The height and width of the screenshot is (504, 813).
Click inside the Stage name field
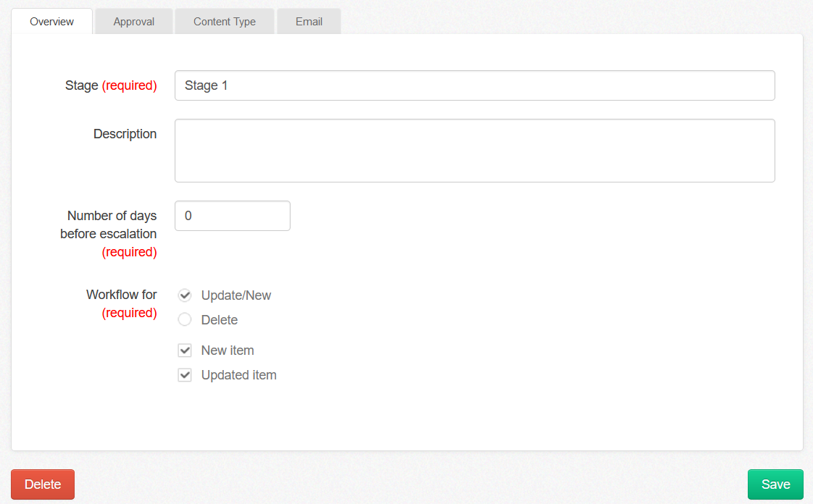pyautogui.click(x=475, y=85)
